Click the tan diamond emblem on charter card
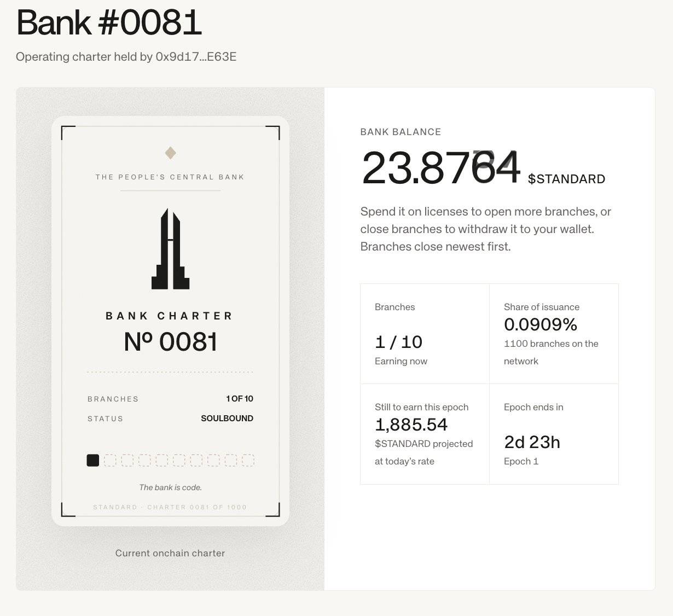 170,153
